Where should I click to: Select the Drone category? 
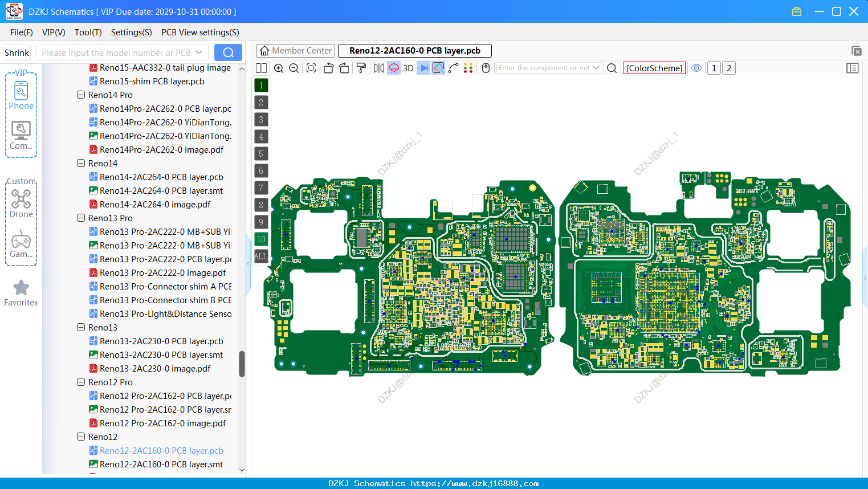click(21, 203)
